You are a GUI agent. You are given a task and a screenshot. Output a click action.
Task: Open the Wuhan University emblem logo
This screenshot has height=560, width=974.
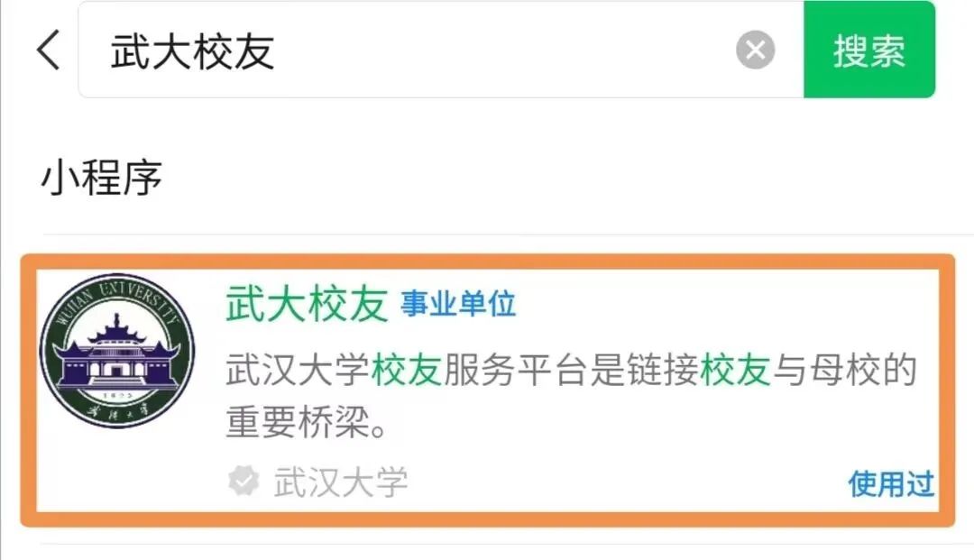(x=116, y=351)
